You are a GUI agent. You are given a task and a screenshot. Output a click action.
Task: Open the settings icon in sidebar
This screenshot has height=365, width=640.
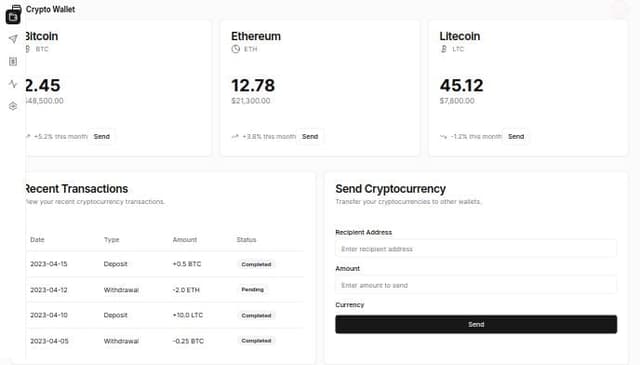[13, 106]
